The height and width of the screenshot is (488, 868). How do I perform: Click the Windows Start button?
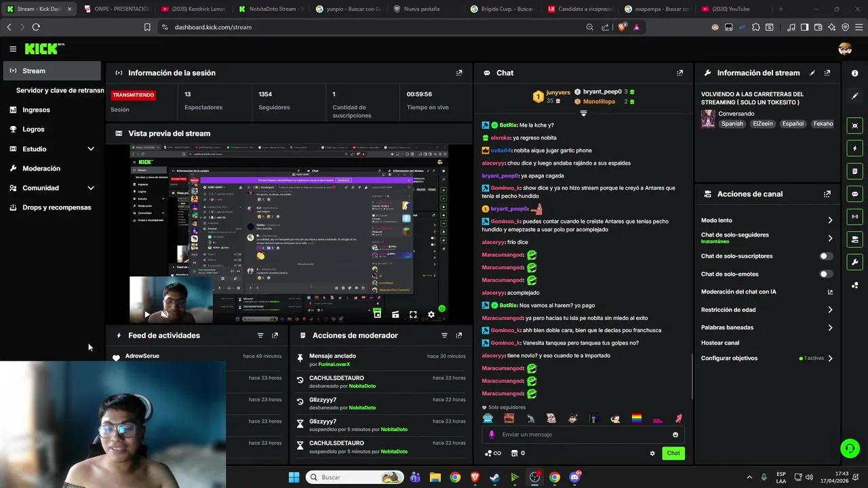[x=294, y=477]
